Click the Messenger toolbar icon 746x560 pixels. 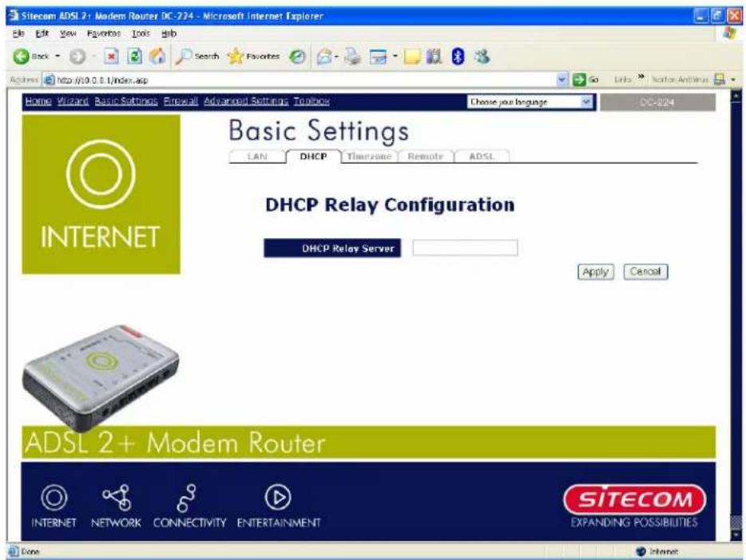click(x=482, y=57)
